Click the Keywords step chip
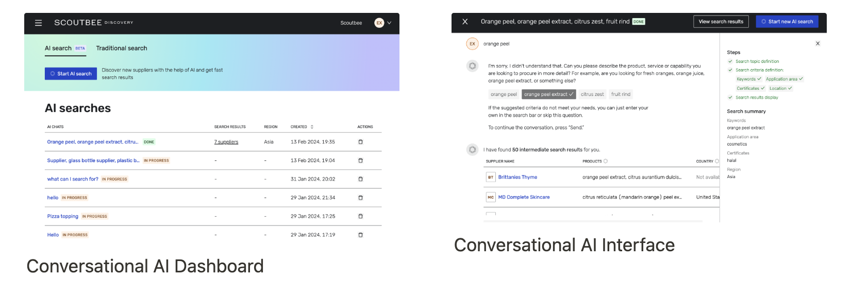 (749, 79)
